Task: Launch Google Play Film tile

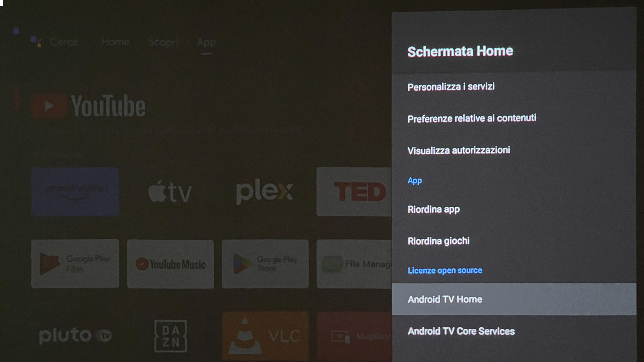Action: (x=75, y=264)
